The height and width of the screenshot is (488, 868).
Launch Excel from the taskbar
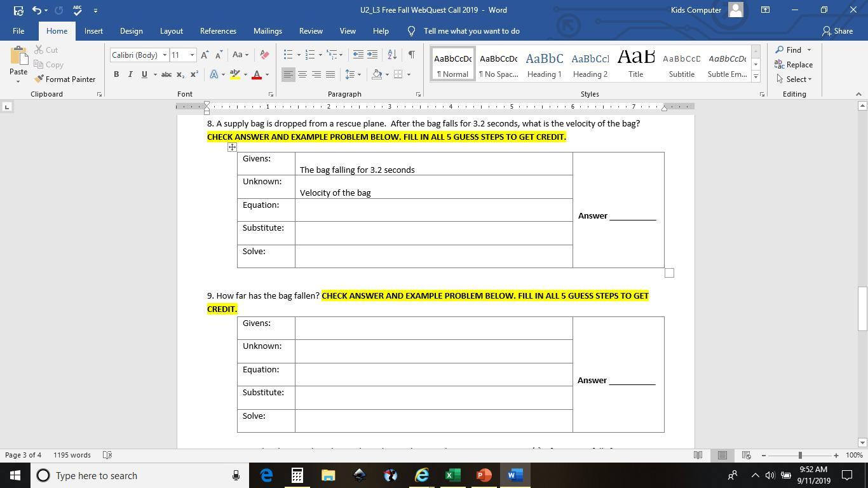452,475
